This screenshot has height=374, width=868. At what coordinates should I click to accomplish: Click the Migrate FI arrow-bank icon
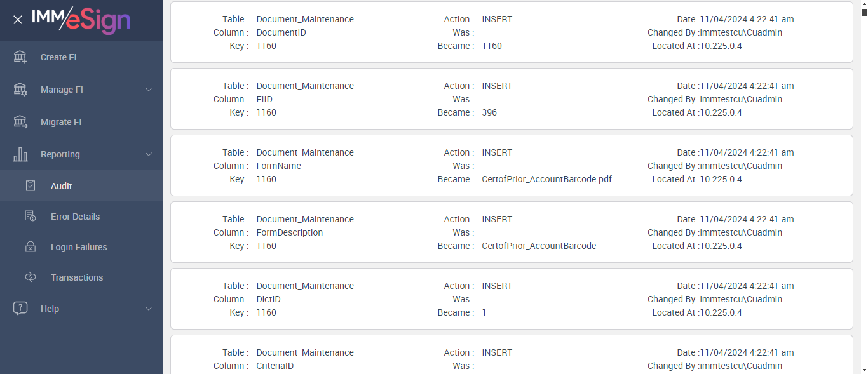tap(20, 122)
